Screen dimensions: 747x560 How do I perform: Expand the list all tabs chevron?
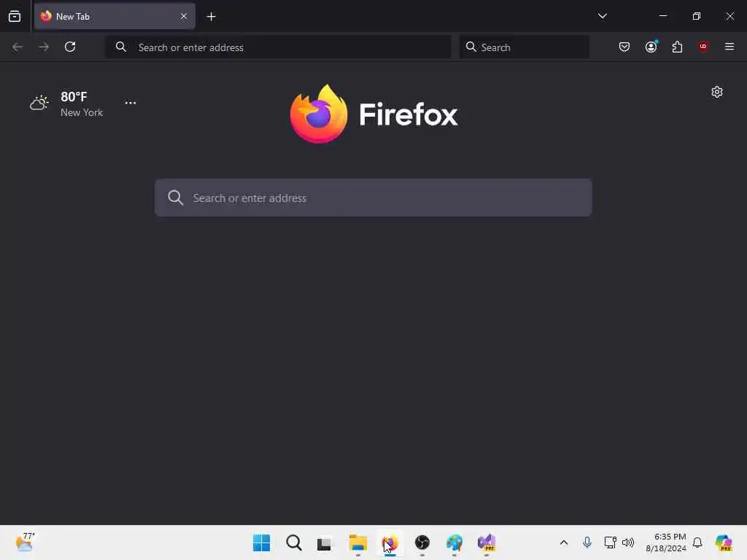point(602,16)
